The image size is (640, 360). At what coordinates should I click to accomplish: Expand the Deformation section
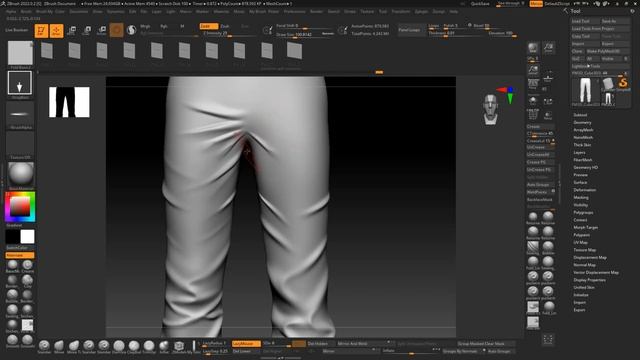(584, 190)
